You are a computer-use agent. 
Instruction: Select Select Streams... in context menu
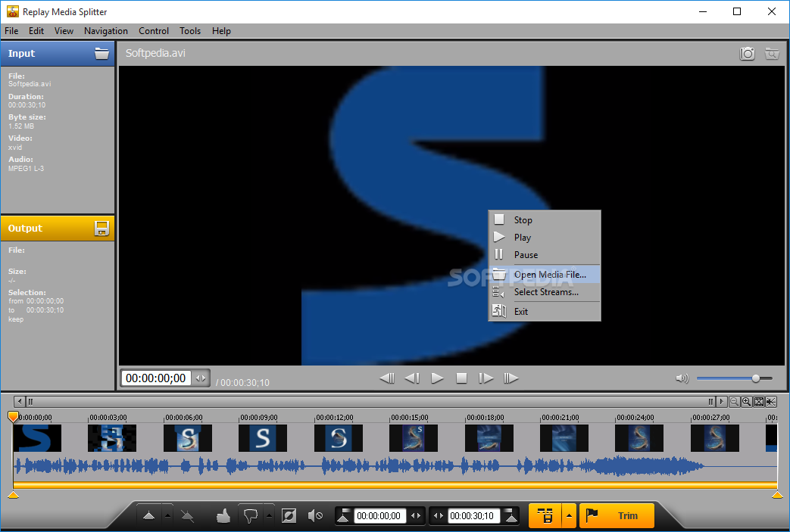click(545, 292)
